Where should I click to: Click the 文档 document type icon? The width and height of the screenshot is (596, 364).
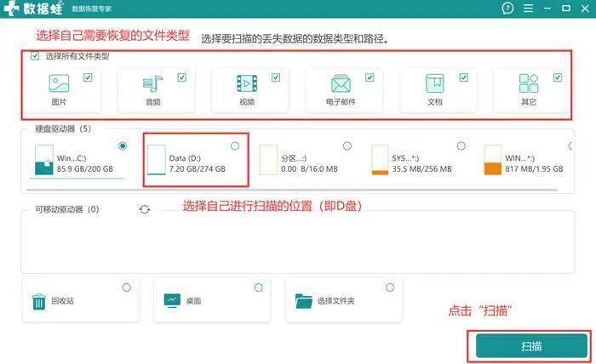click(435, 83)
